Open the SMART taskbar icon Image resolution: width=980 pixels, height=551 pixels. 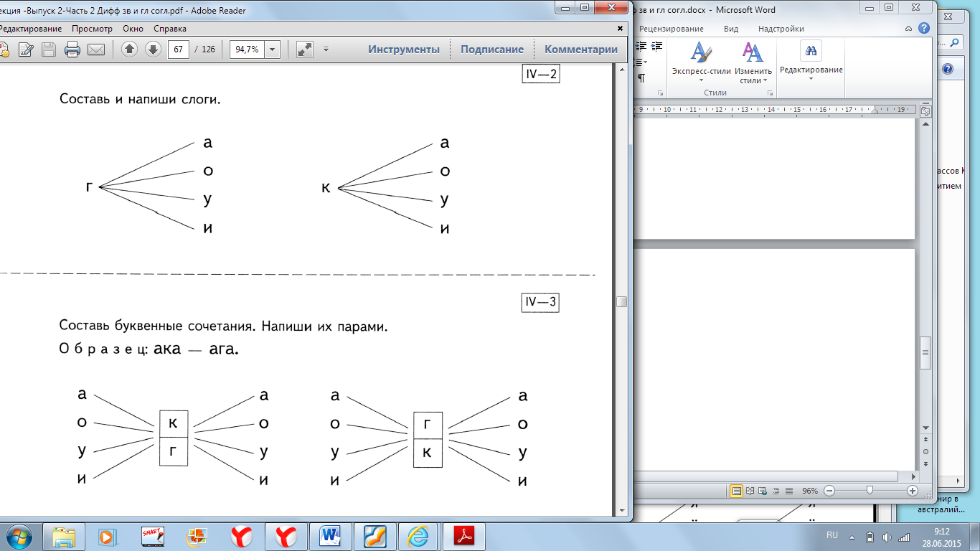pos(152,536)
